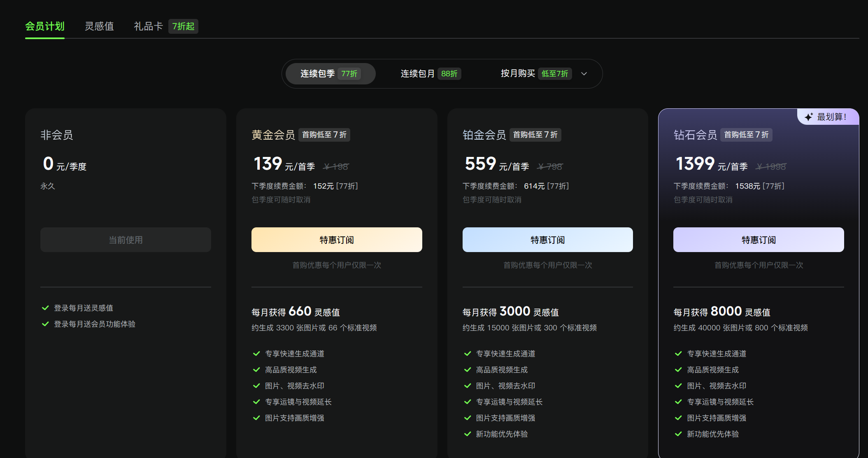Click 钻石会员 checkmark for 新功能优先体验
This screenshot has height=458, width=868.
[678, 434]
